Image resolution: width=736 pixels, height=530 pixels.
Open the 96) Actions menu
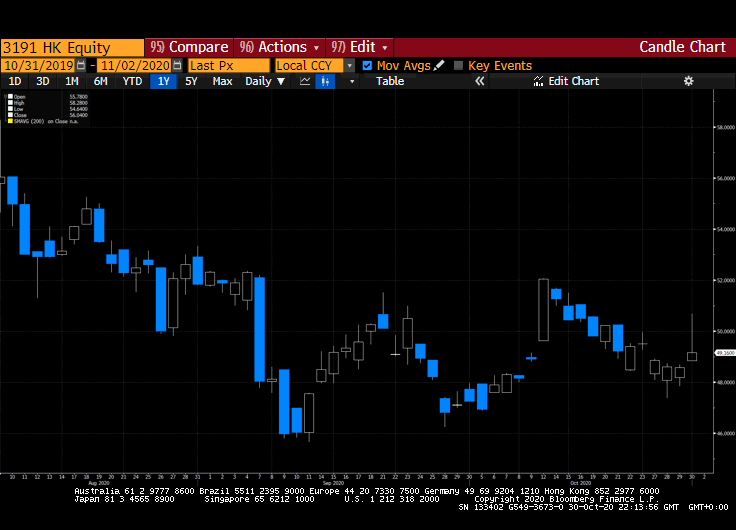pos(279,47)
